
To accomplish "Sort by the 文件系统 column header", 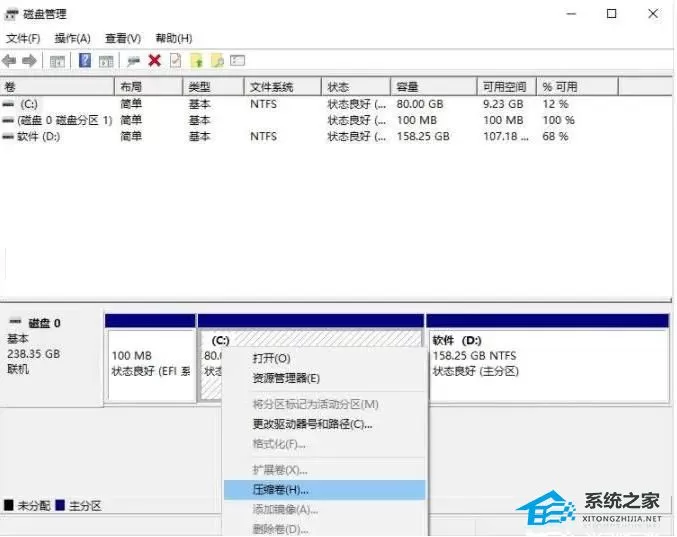I will (x=283, y=87).
